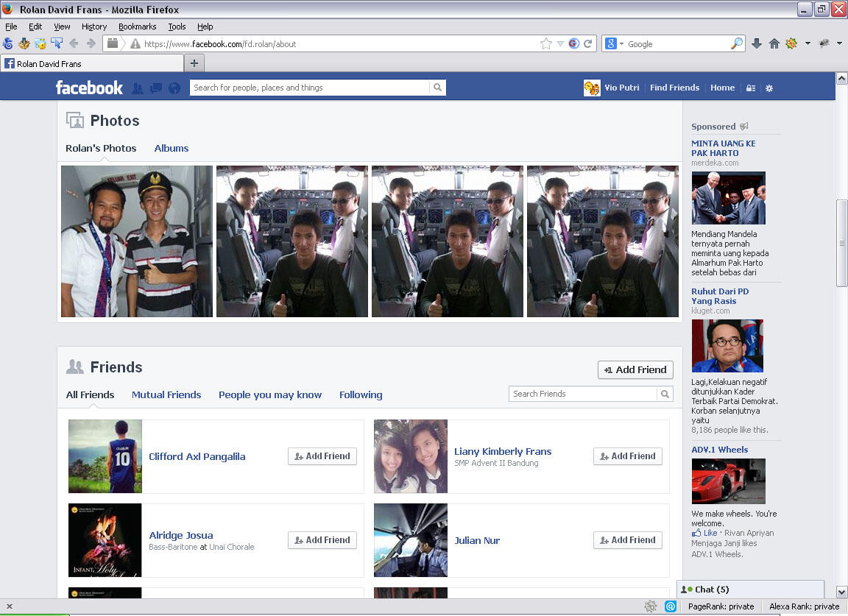The height and width of the screenshot is (616, 848).
Task: Open the Tools menu
Action: coord(177,26)
